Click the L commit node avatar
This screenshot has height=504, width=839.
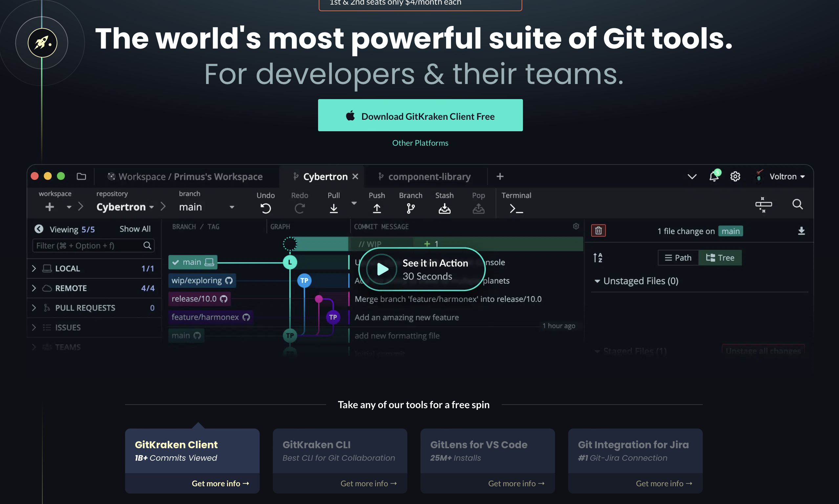[x=290, y=262]
